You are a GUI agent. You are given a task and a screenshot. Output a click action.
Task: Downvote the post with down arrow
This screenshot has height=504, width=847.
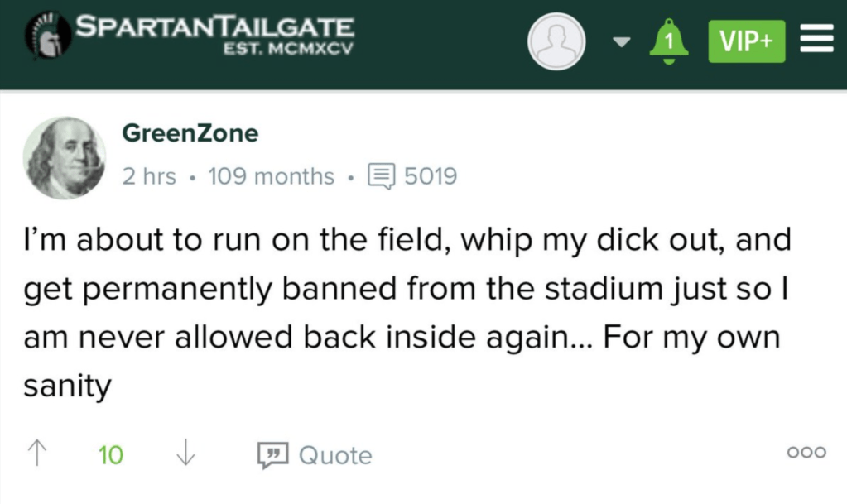(x=186, y=454)
